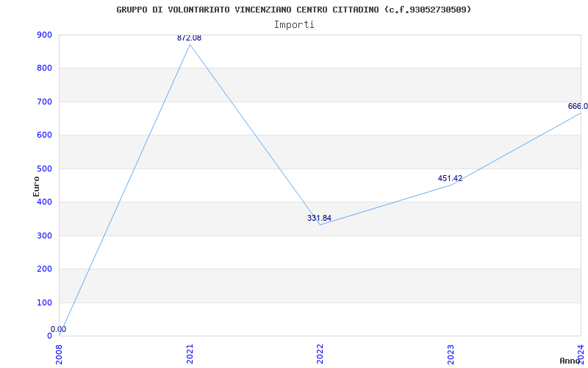Click the 666.0 data label at 2024
This screenshot has width=588, height=368.
[x=578, y=106]
